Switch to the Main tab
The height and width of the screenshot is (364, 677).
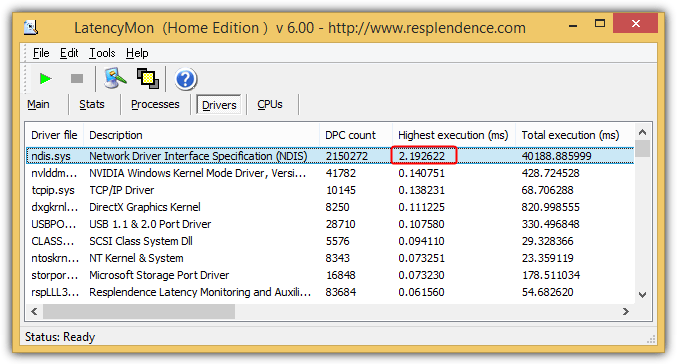coord(38,104)
